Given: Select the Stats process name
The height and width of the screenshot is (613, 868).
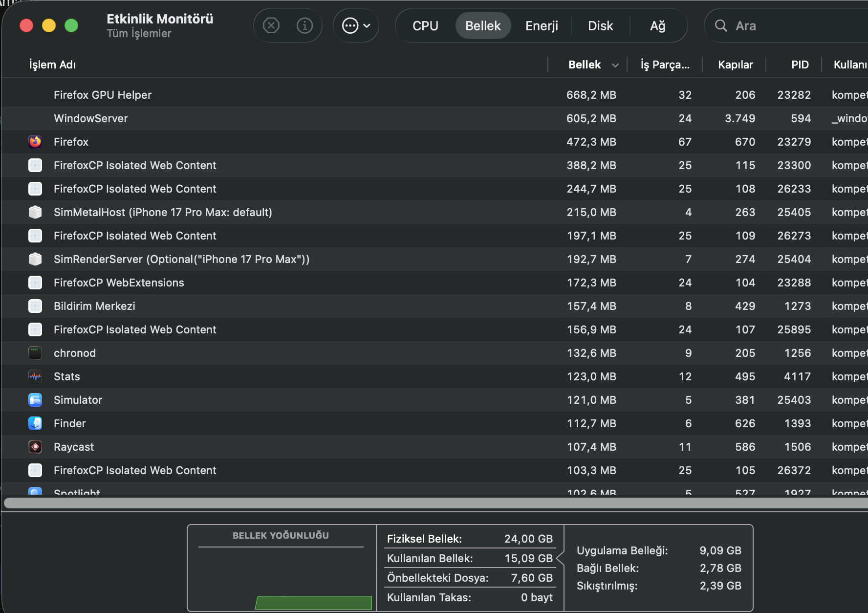Looking at the screenshot, I should (x=67, y=376).
